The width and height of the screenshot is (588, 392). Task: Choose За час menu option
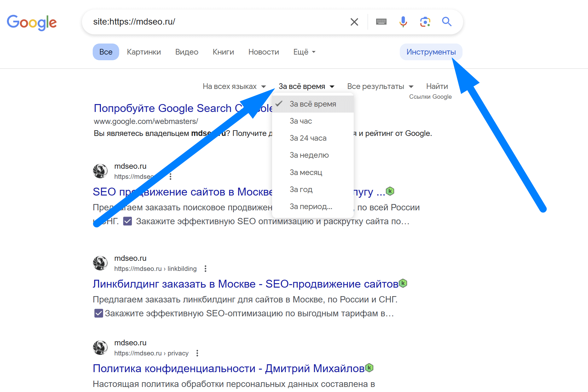click(313, 121)
